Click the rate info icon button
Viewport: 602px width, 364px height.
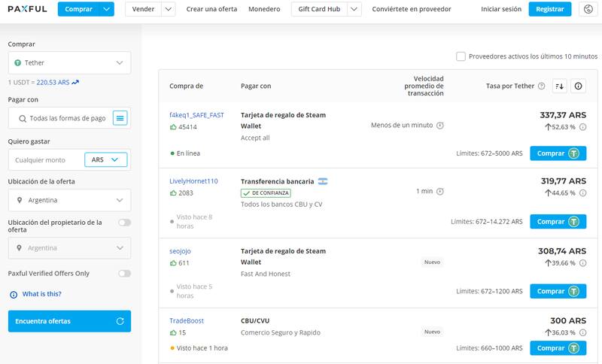coord(578,86)
